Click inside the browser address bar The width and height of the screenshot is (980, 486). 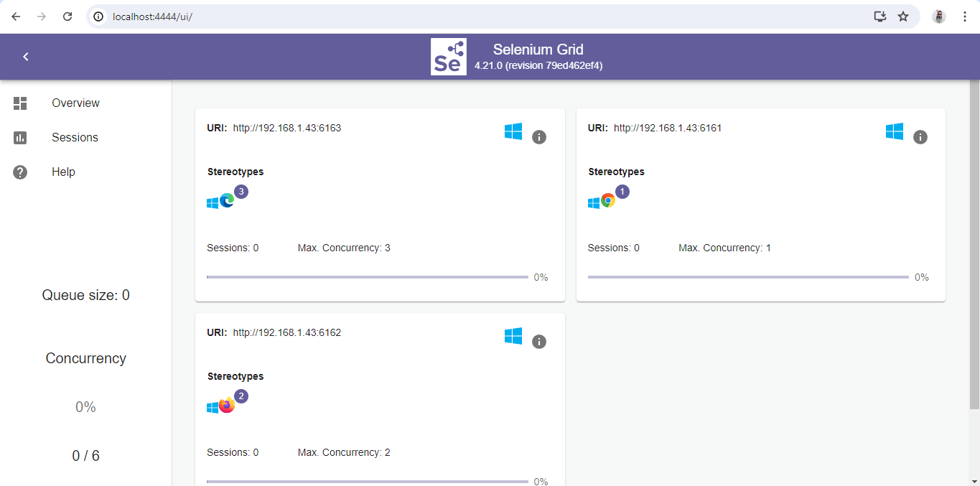pos(179,15)
